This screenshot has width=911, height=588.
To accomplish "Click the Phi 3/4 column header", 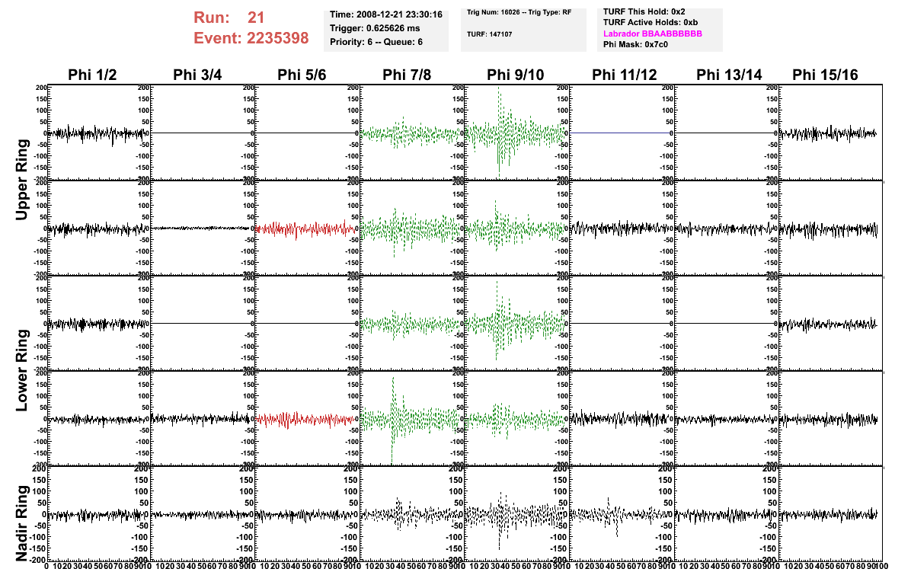I will point(197,75).
